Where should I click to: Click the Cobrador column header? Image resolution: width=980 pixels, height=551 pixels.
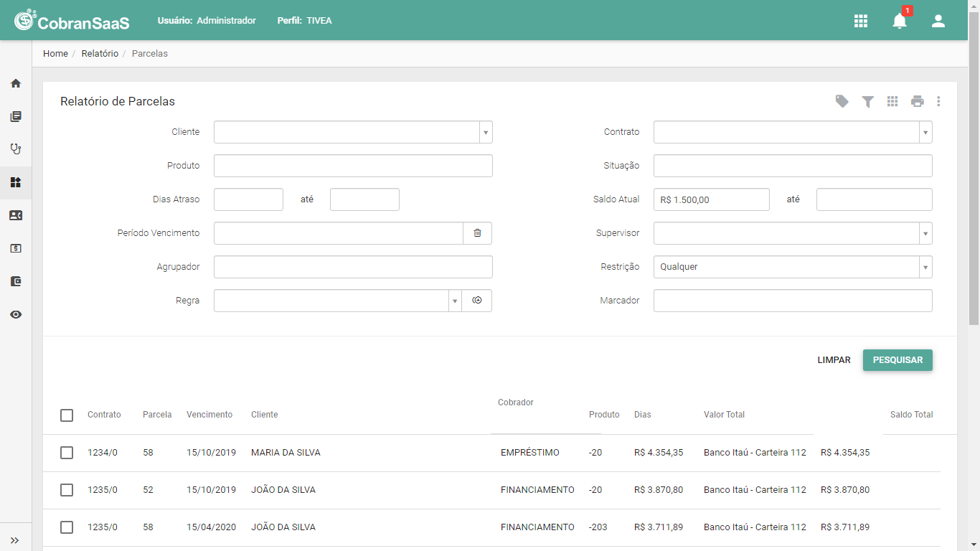coord(516,402)
